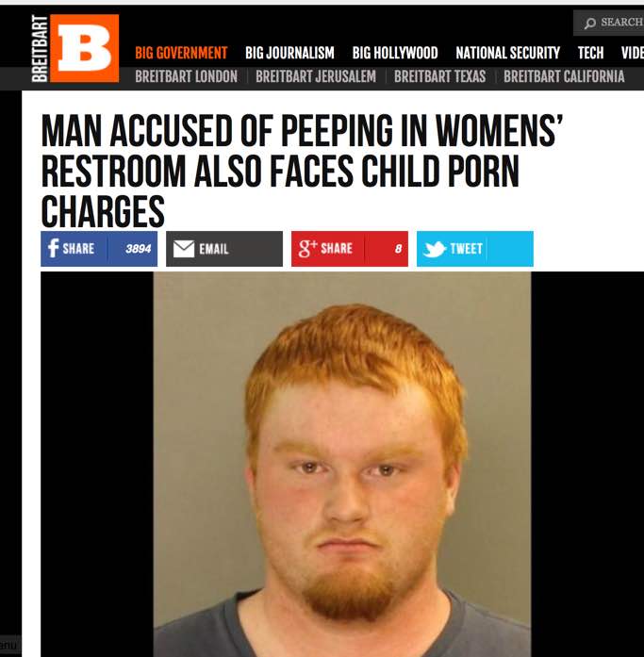
Task: Open the Tech section
Action: pyautogui.click(x=591, y=53)
